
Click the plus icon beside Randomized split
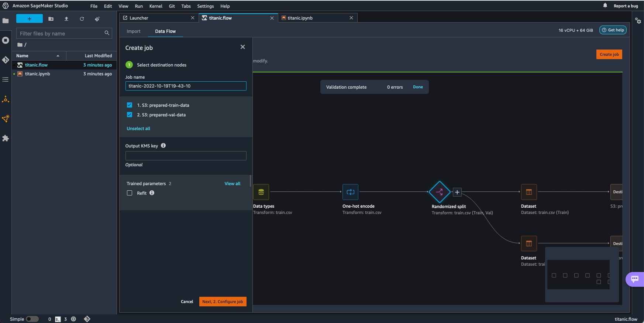(457, 192)
